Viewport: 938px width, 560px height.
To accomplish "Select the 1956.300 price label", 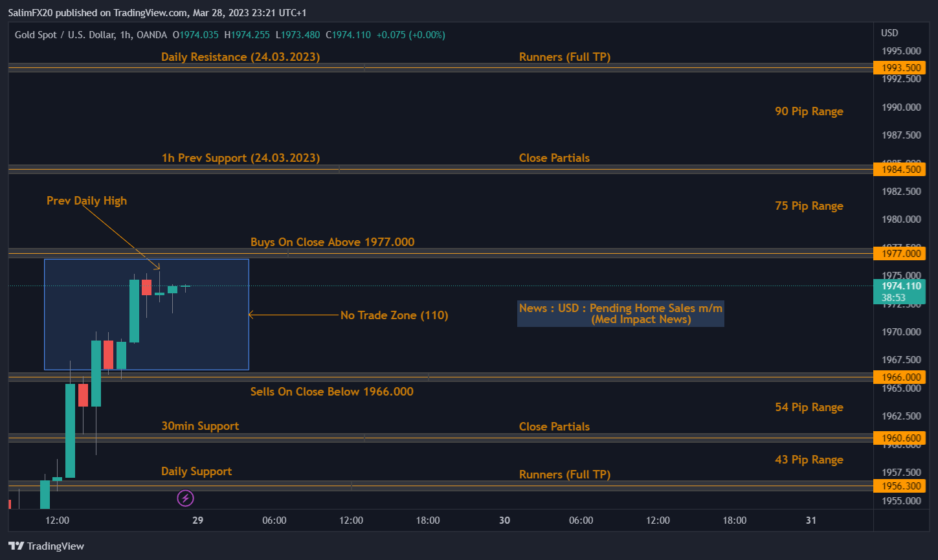I will [x=899, y=486].
